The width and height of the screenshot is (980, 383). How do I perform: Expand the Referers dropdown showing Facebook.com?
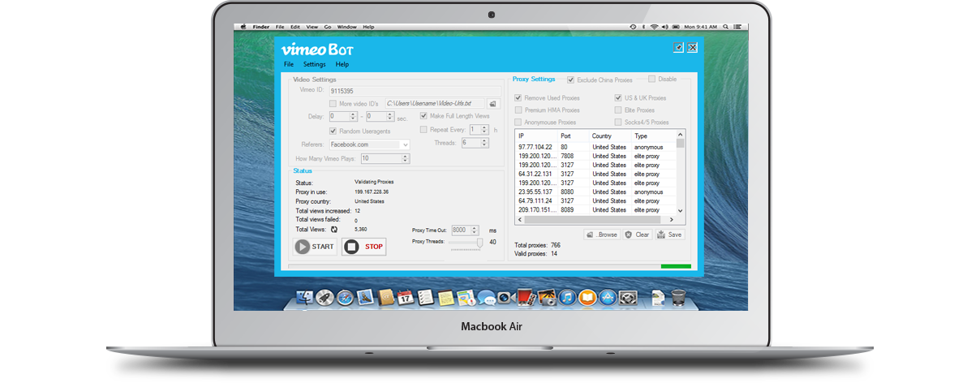(x=405, y=144)
